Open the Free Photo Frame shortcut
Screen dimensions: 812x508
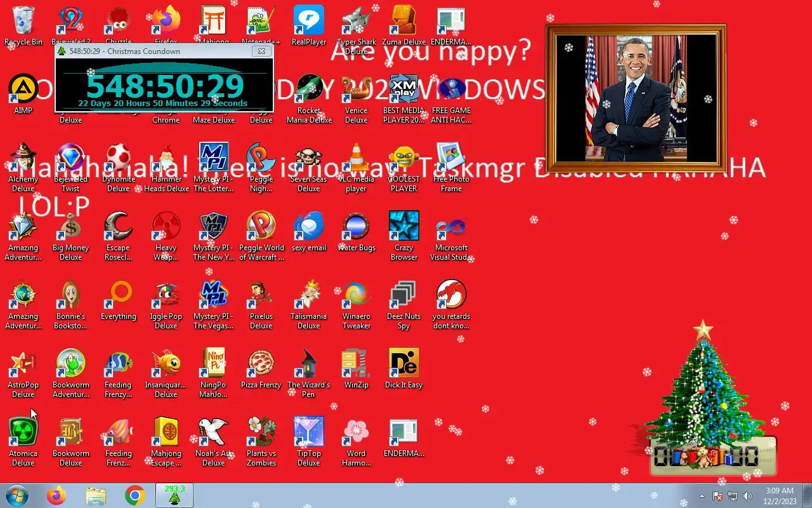[x=451, y=167]
